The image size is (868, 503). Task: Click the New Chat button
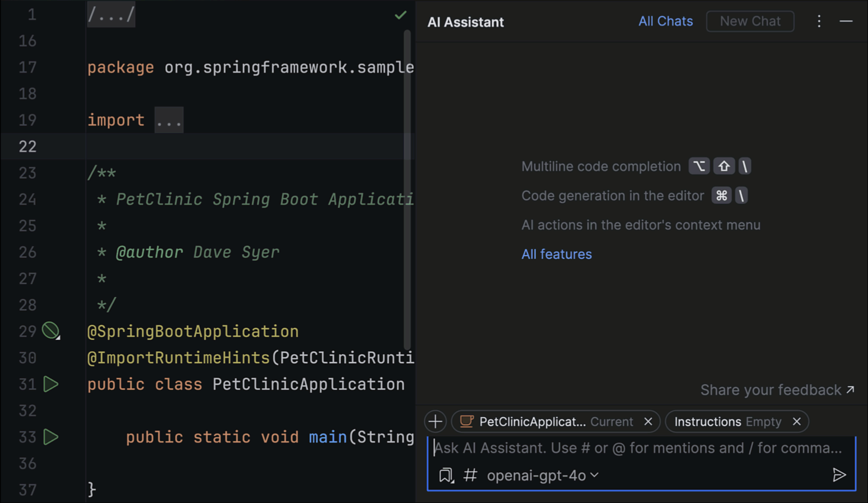750,21
